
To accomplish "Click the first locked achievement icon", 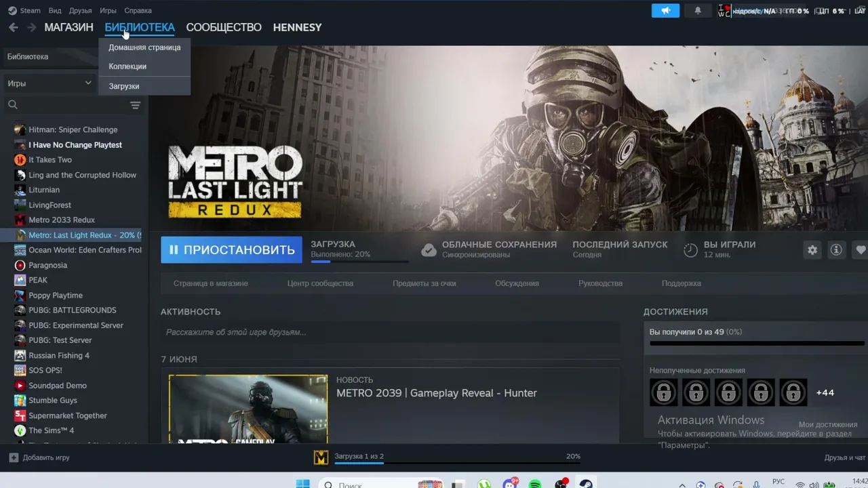I will 663,392.
